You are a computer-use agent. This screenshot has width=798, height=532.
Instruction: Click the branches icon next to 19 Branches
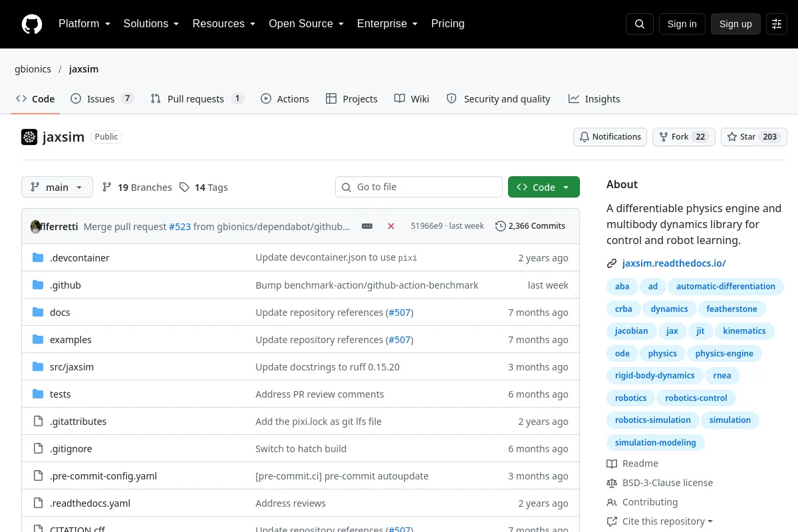point(107,188)
